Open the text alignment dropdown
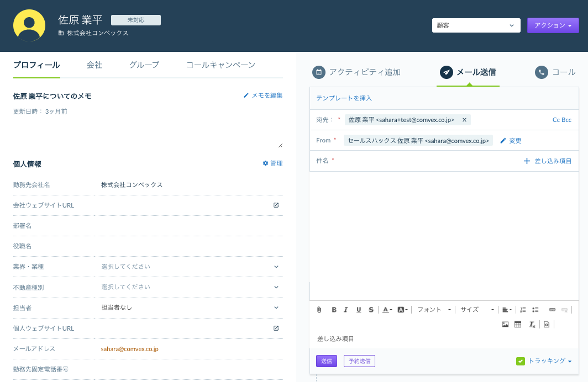Image resolution: width=588 pixels, height=382 pixels. click(507, 310)
